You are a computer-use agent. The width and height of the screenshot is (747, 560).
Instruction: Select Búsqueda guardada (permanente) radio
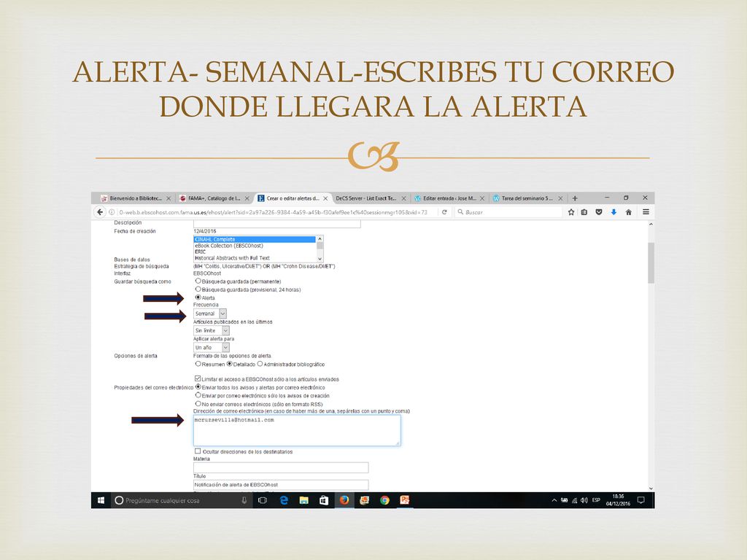[198, 281]
